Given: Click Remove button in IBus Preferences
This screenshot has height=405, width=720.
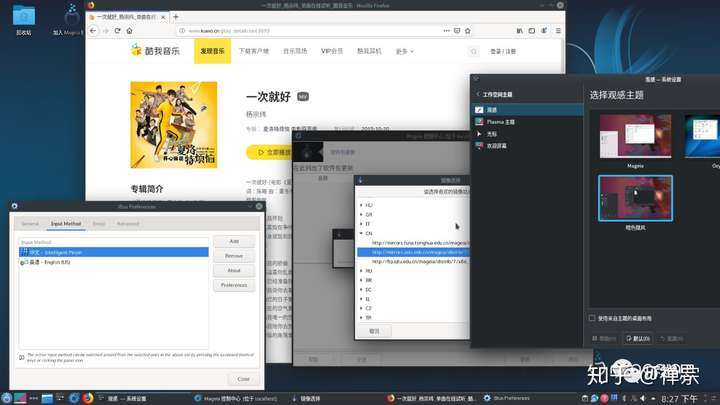Looking at the screenshot, I should [234, 256].
